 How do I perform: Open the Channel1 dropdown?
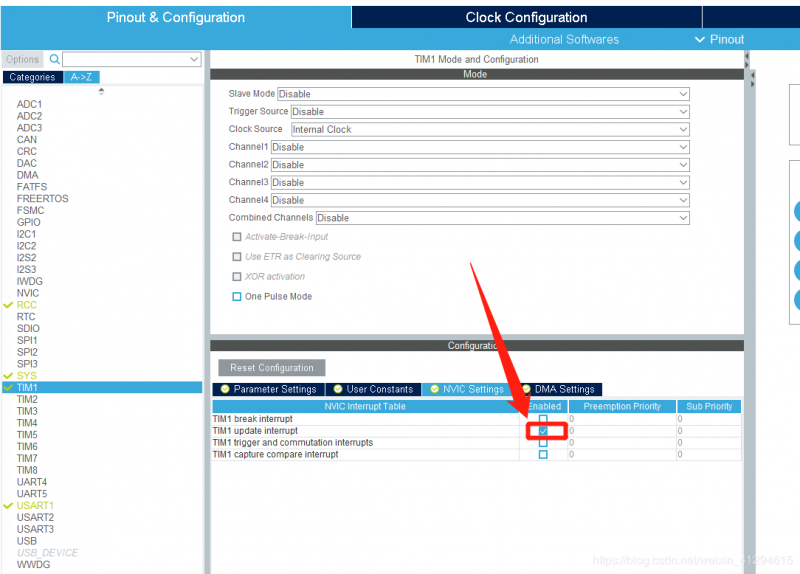480,147
